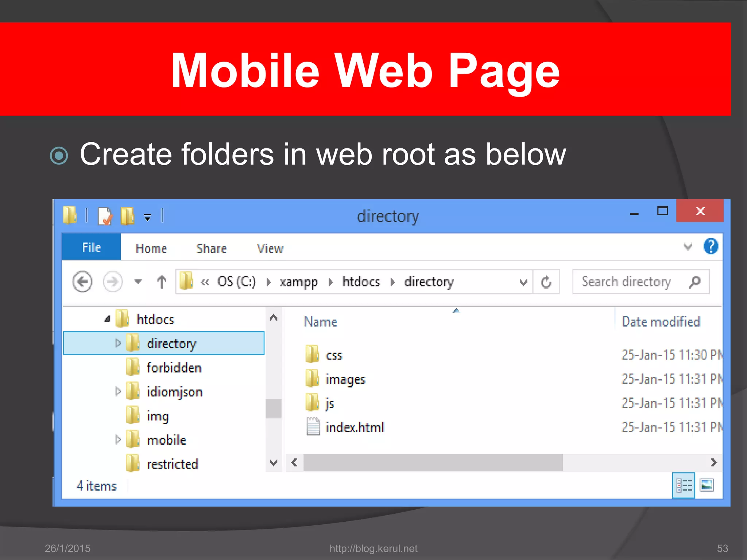Go up one level with the Up arrow
This screenshot has width=747, height=560.
pos(162,282)
